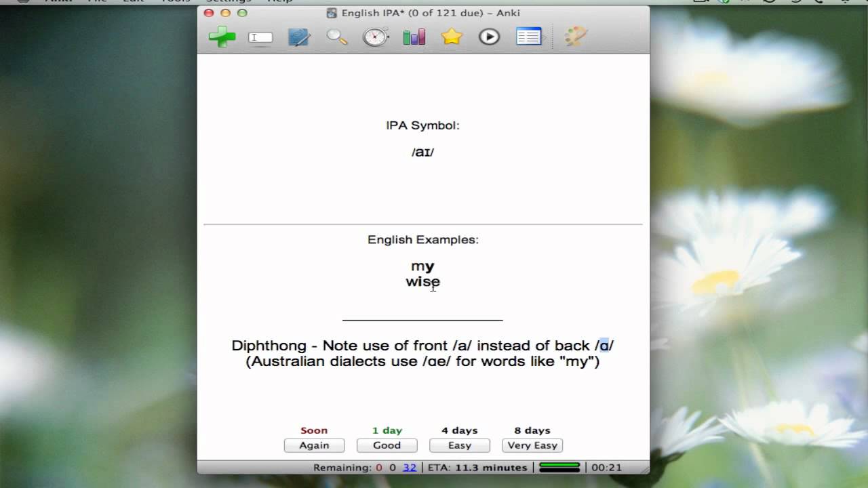The width and height of the screenshot is (868, 488).
Task: Mark card with the yellow star icon
Action: (452, 37)
